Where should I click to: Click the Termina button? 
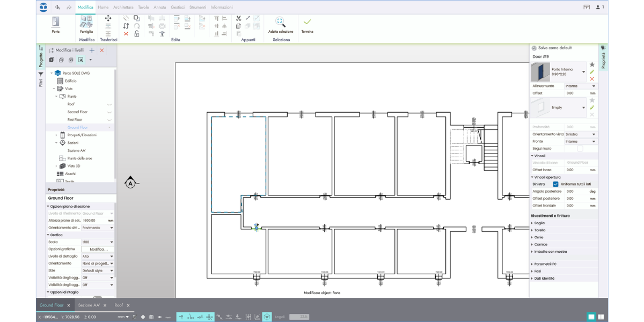coord(307,25)
